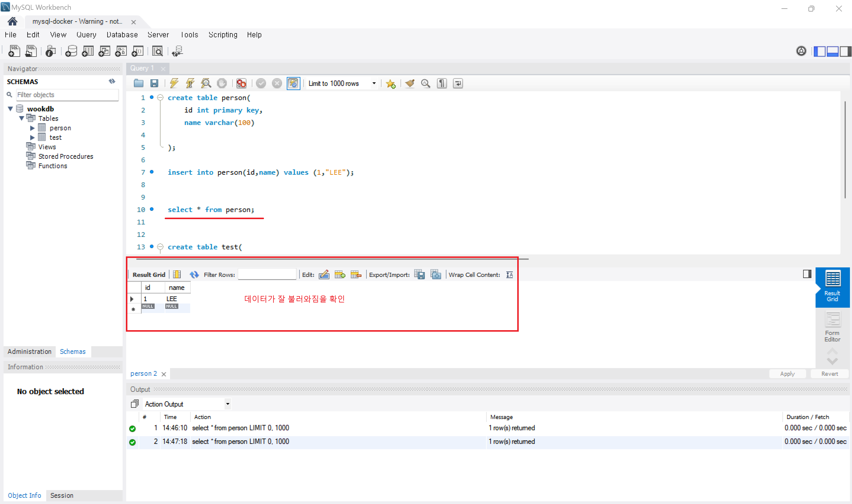Toggle wrap cell content
This screenshot has height=504, width=852.
click(x=509, y=275)
